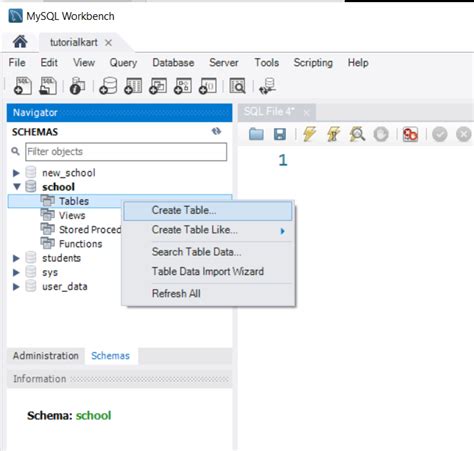Reconnect to DBMS toolbar icon
This screenshot has height=451, width=474.
tap(267, 86)
